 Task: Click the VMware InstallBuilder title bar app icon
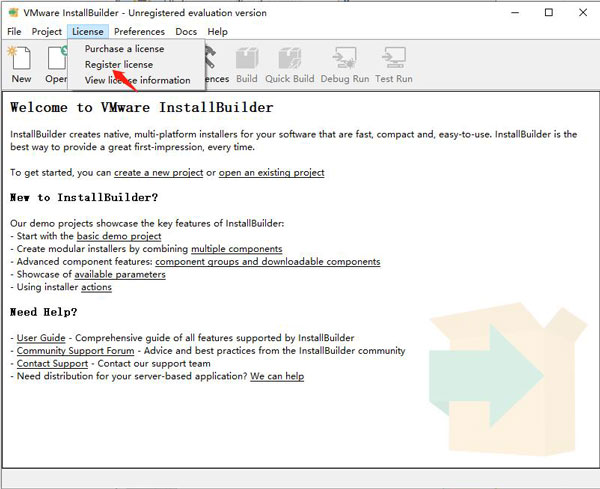coord(14,13)
